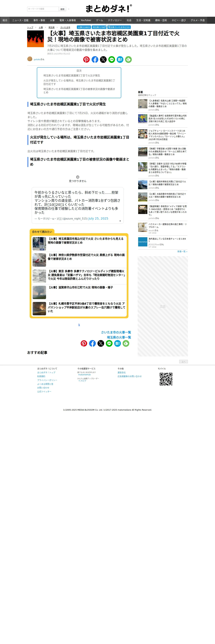
Task: Jump to first table of contents entry
Action: (72, 76)
